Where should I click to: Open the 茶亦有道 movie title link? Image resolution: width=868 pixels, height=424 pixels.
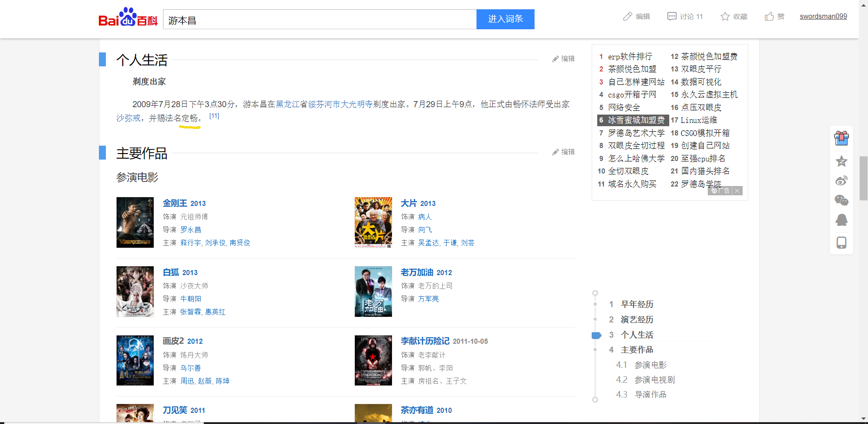[417, 410]
